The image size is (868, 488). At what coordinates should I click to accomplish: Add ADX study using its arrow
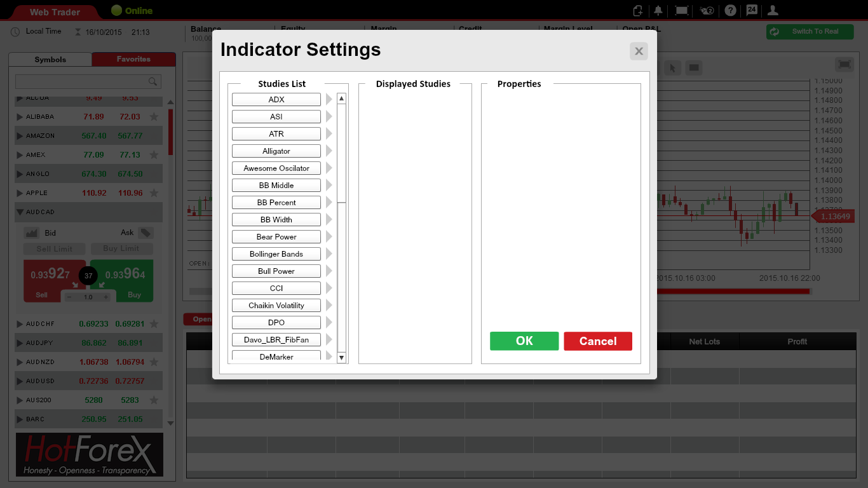[329, 99]
